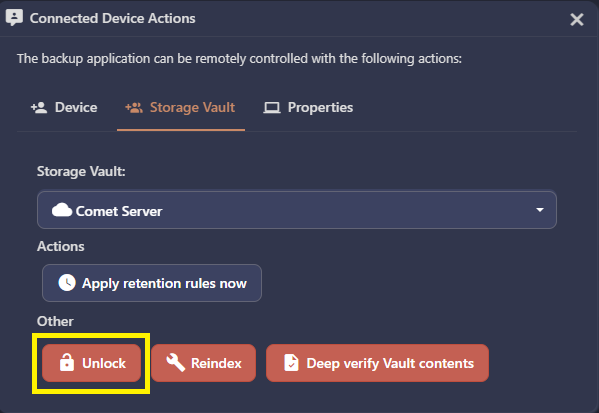
Task: Click the cloud icon in the vault selector
Action: click(x=62, y=210)
